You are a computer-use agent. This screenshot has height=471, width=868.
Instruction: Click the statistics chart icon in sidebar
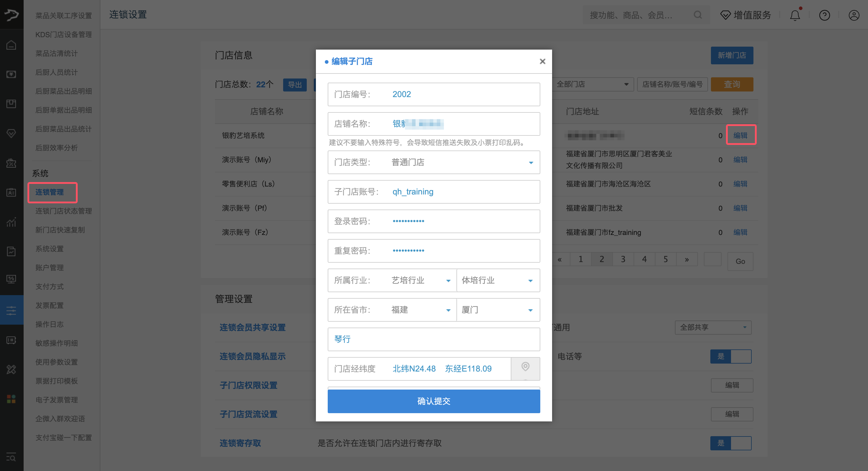coord(12,222)
